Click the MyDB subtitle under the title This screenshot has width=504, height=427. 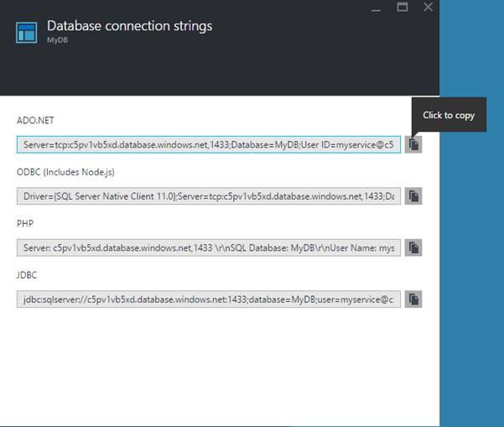(57, 39)
